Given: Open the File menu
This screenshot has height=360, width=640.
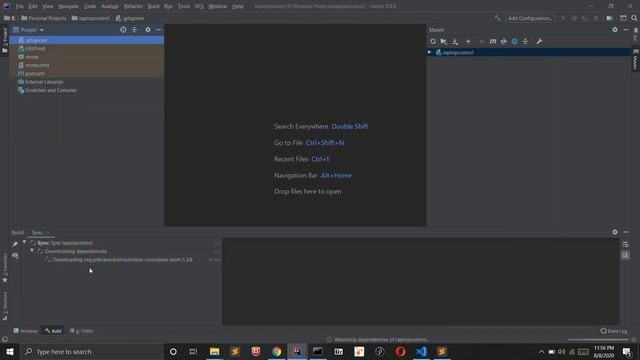Looking at the screenshot, I should [20, 6].
